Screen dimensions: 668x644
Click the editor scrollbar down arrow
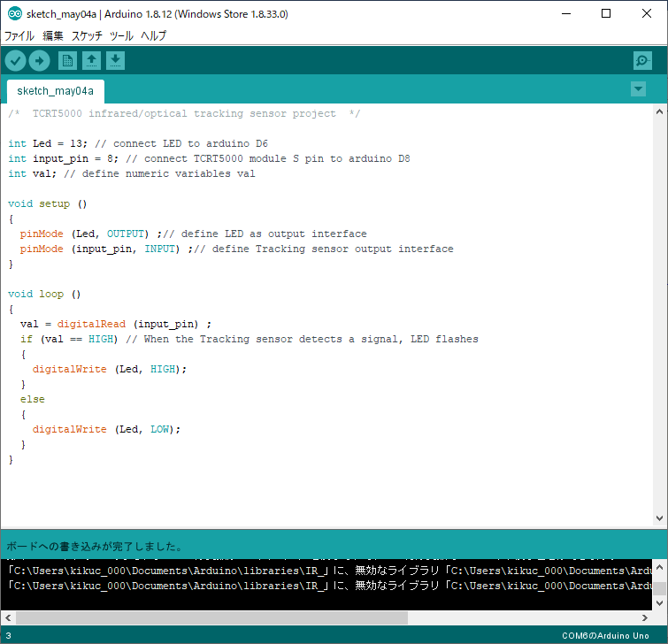point(659,517)
